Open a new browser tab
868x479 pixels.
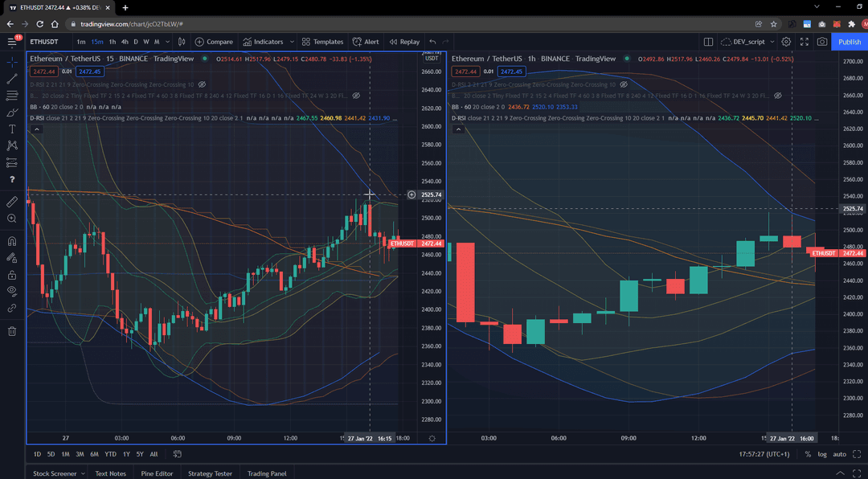[125, 8]
